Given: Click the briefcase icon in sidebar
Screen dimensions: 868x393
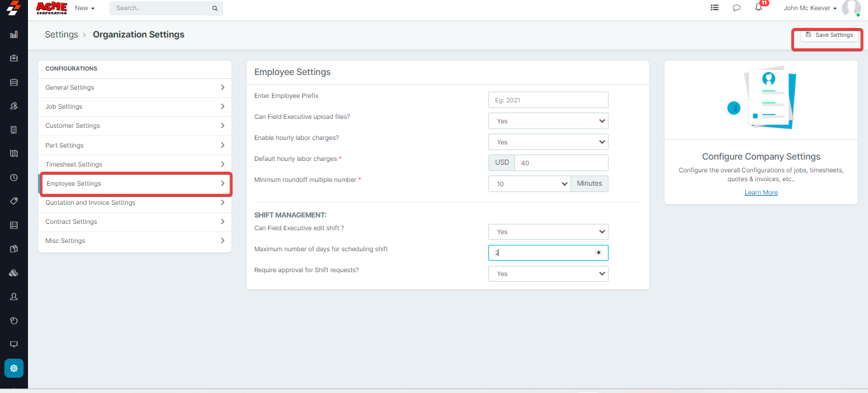Looking at the screenshot, I should [x=14, y=58].
